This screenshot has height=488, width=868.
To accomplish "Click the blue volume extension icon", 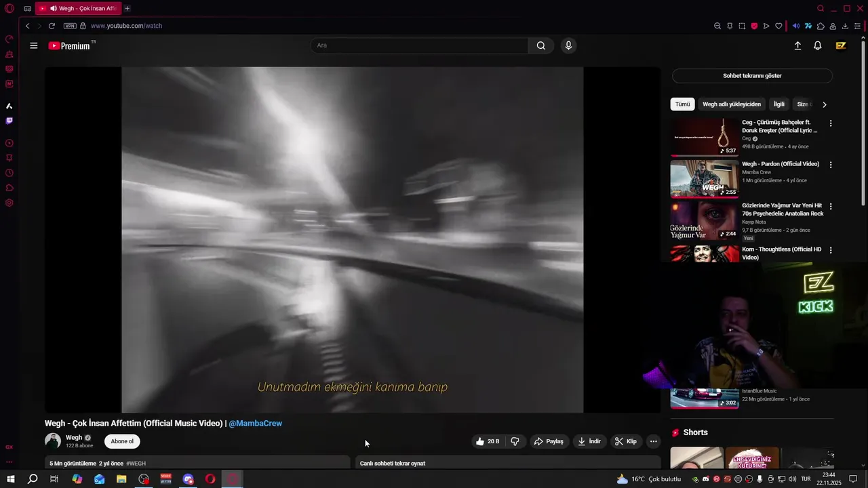I will click(x=796, y=26).
